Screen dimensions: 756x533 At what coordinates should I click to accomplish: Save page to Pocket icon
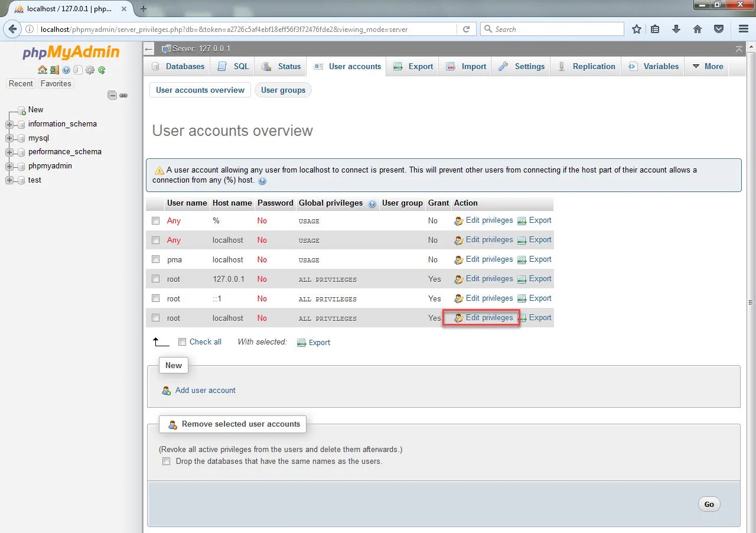click(x=719, y=29)
